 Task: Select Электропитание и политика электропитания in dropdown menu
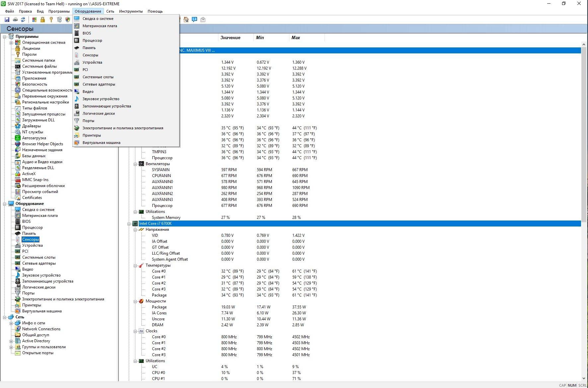point(126,128)
